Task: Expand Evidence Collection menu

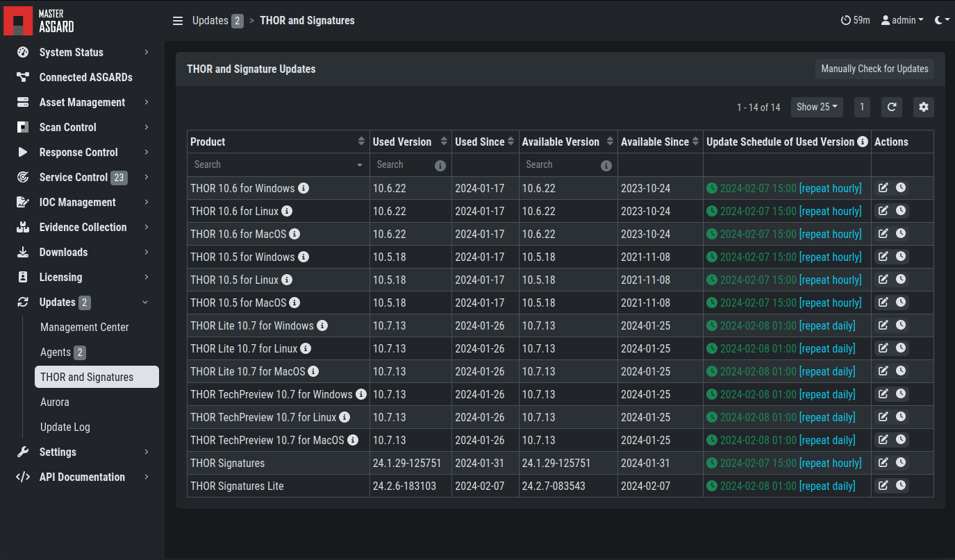Action: click(82, 227)
